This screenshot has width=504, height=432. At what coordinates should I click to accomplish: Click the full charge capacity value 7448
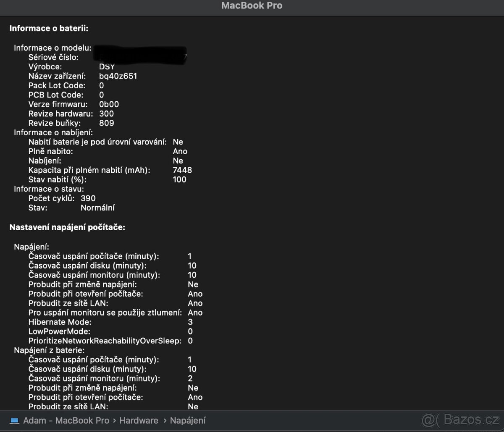point(182,170)
